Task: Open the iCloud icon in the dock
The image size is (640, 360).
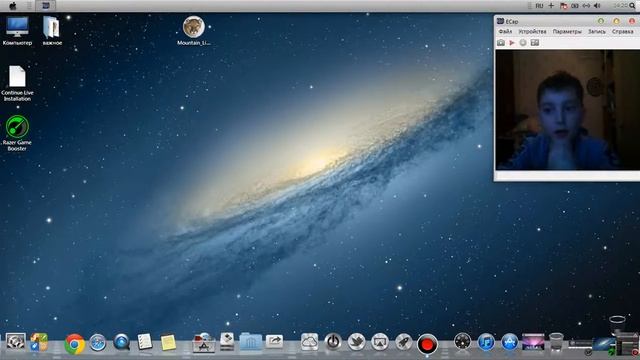Action: pyautogui.click(x=309, y=342)
